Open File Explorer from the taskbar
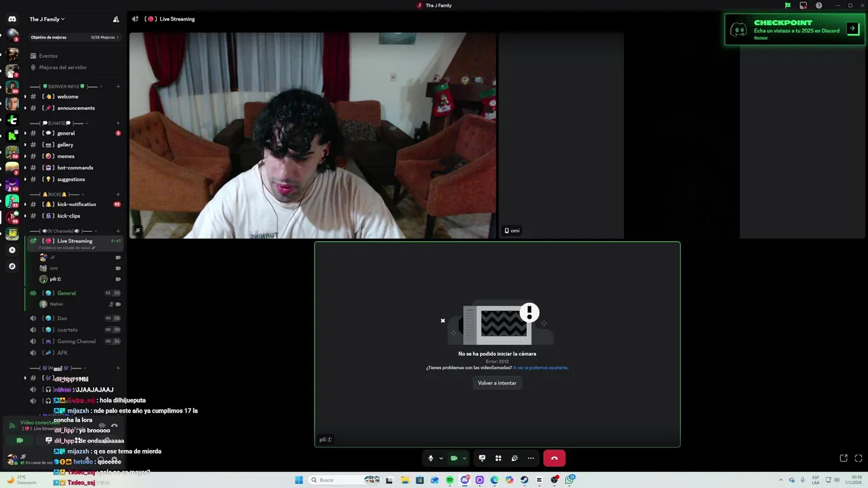 coord(405,480)
